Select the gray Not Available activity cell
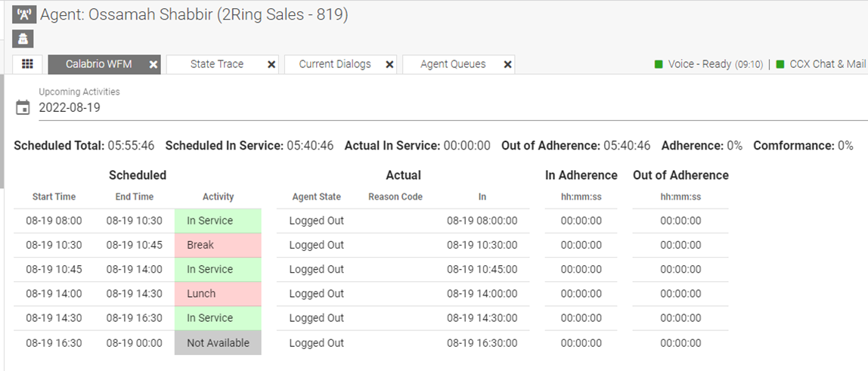This screenshot has width=868, height=371. click(x=218, y=342)
